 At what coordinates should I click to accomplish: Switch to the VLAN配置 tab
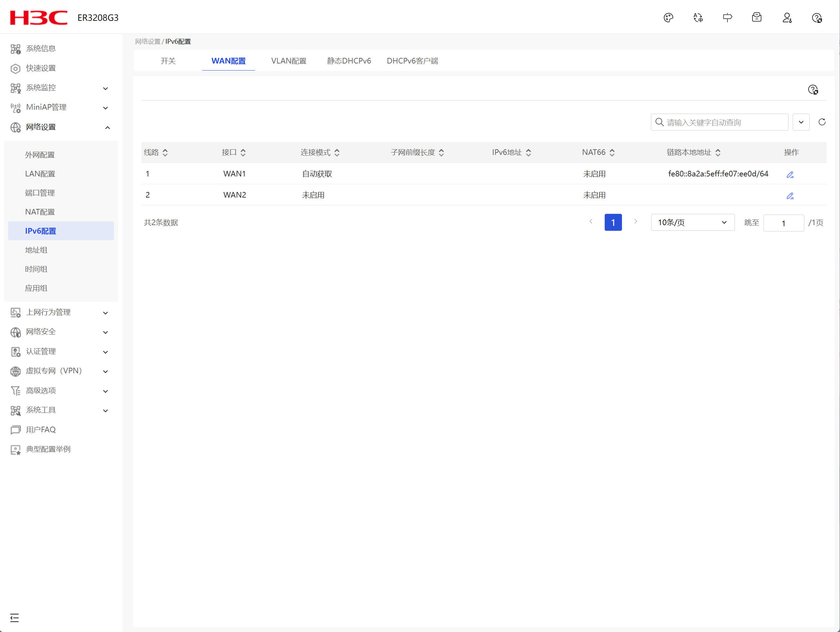click(289, 61)
